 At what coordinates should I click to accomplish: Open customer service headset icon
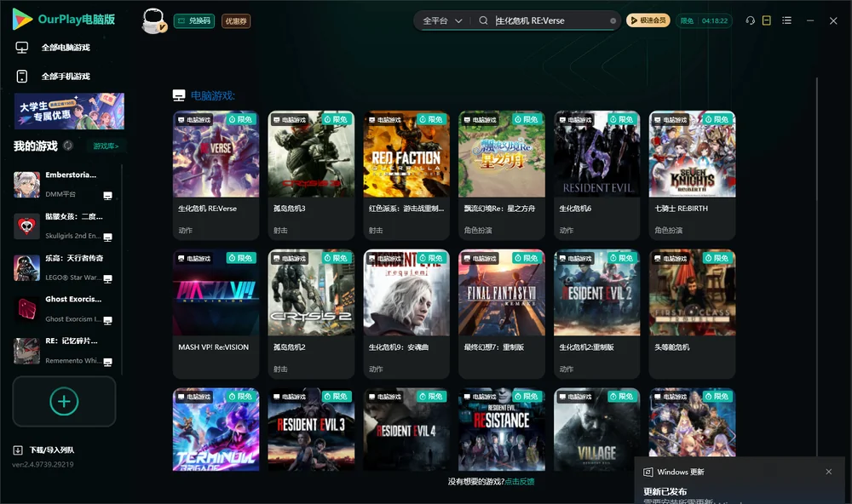750,20
